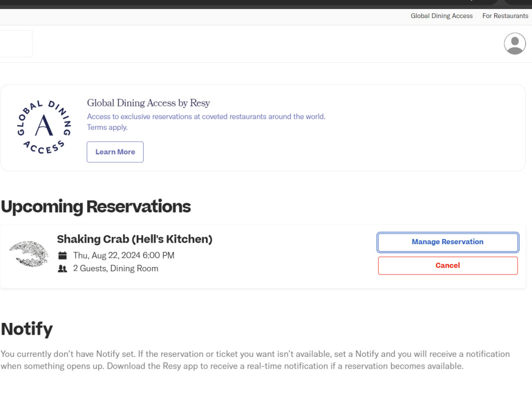This screenshot has width=532, height=399.
Task: Click the Global Dining Access circular logo
Action: click(x=44, y=127)
